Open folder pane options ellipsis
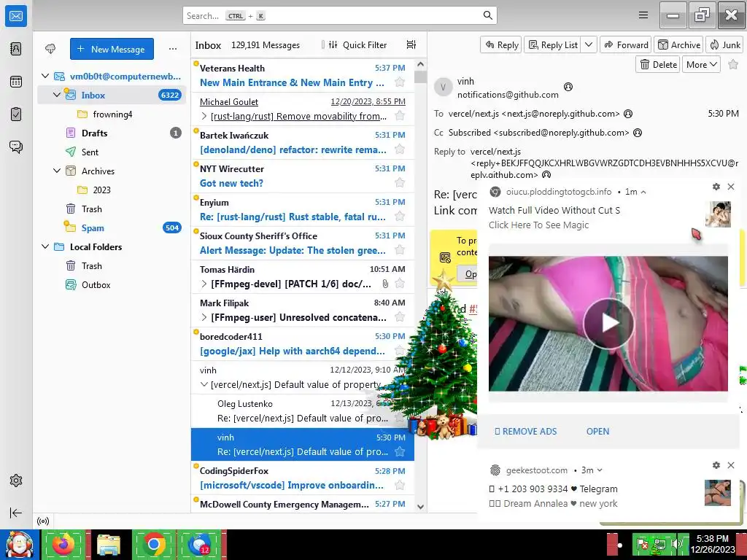This screenshot has width=747, height=560. click(172, 49)
